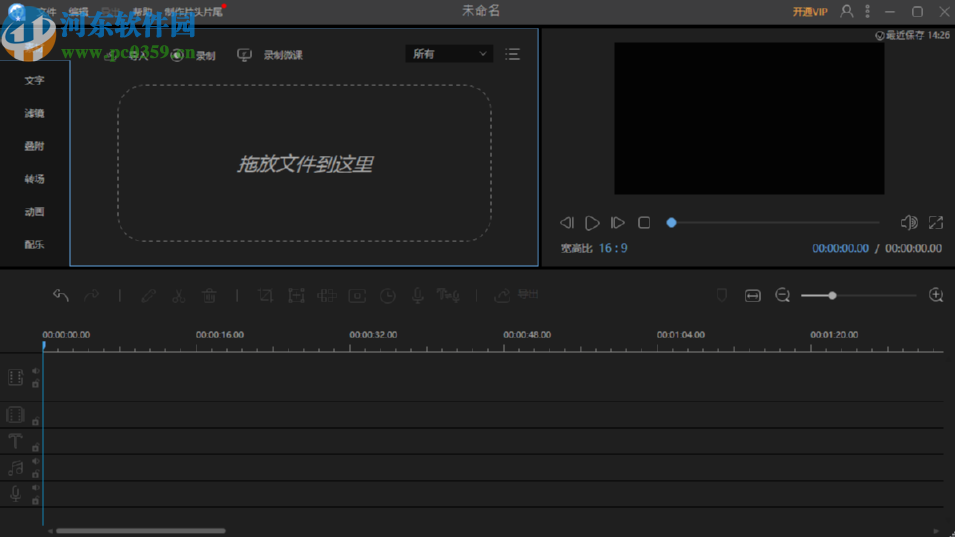Open the 转场 transitions tab
The width and height of the screenshot is (955, 537).
click(35, 179)
